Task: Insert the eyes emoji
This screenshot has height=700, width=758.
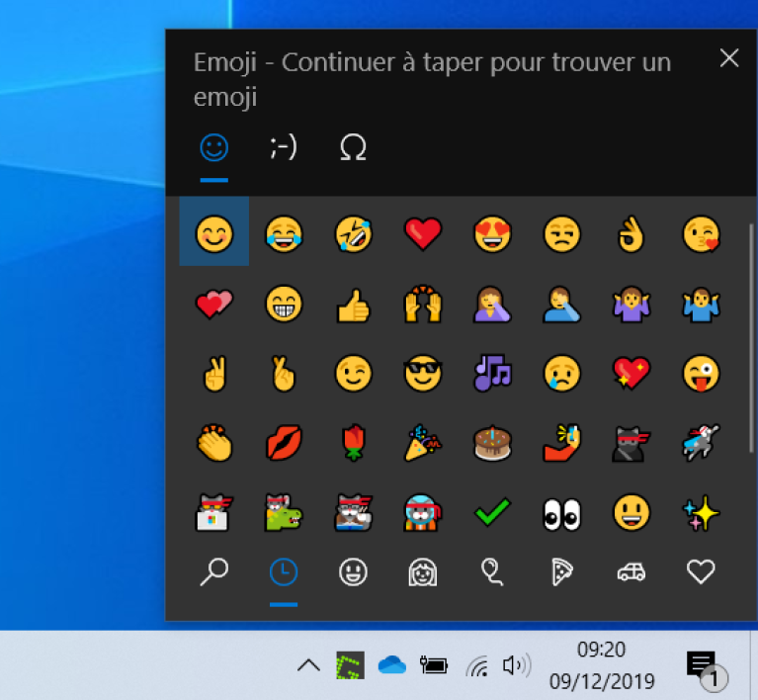Action: click(561, 512)
